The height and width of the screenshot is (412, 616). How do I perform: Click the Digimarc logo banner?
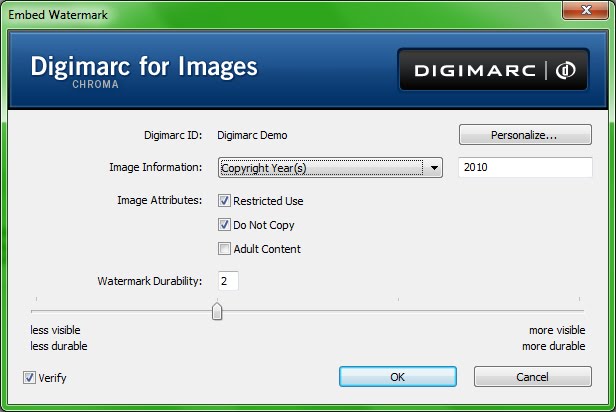493,70
